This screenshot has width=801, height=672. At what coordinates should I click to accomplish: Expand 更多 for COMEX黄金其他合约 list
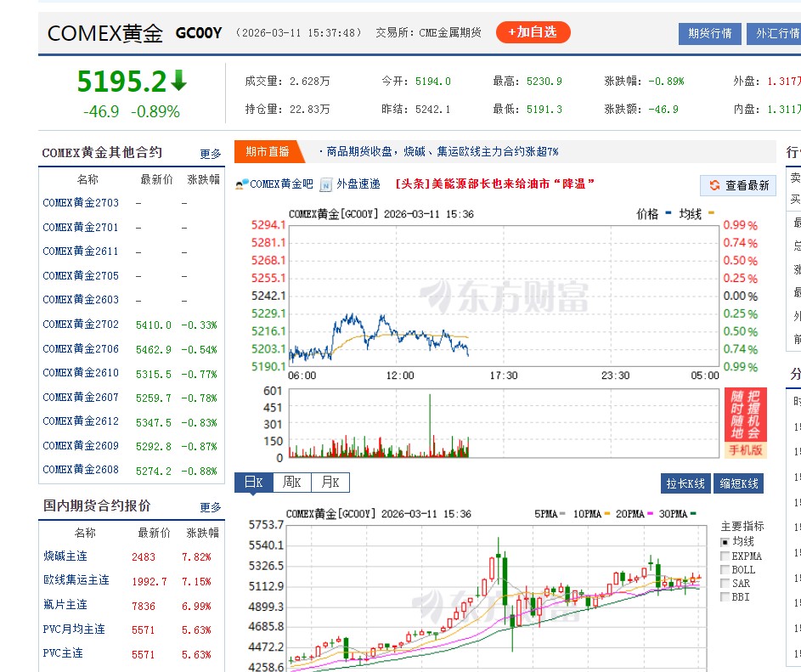(210, 153)
